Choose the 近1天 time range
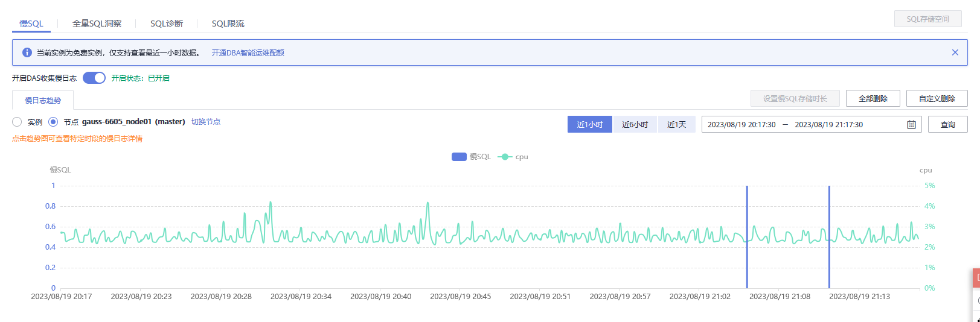 (676, 125)
